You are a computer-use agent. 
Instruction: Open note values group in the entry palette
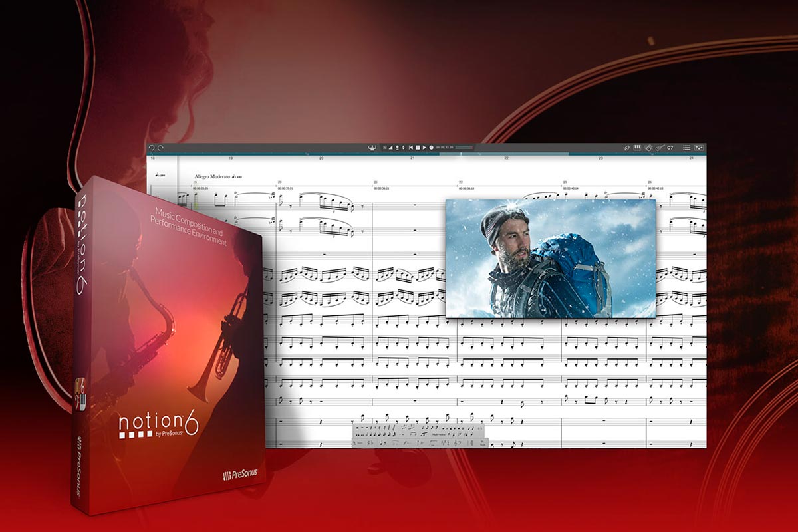click(383, 443)
